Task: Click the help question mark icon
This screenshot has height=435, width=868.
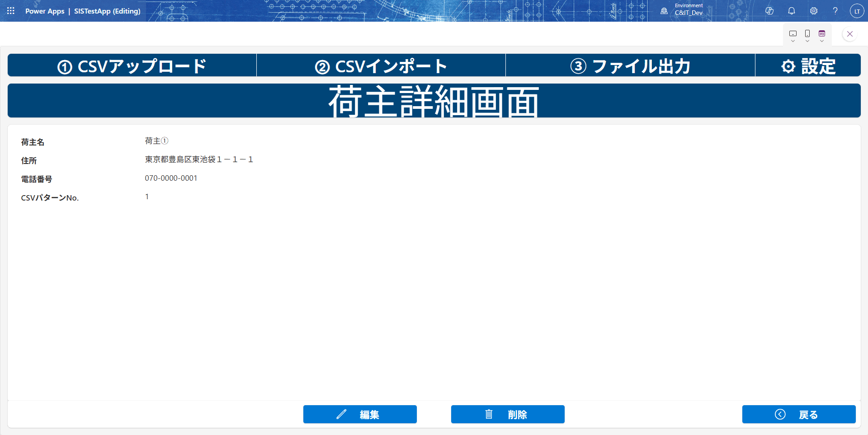Action: click(835, 11)
